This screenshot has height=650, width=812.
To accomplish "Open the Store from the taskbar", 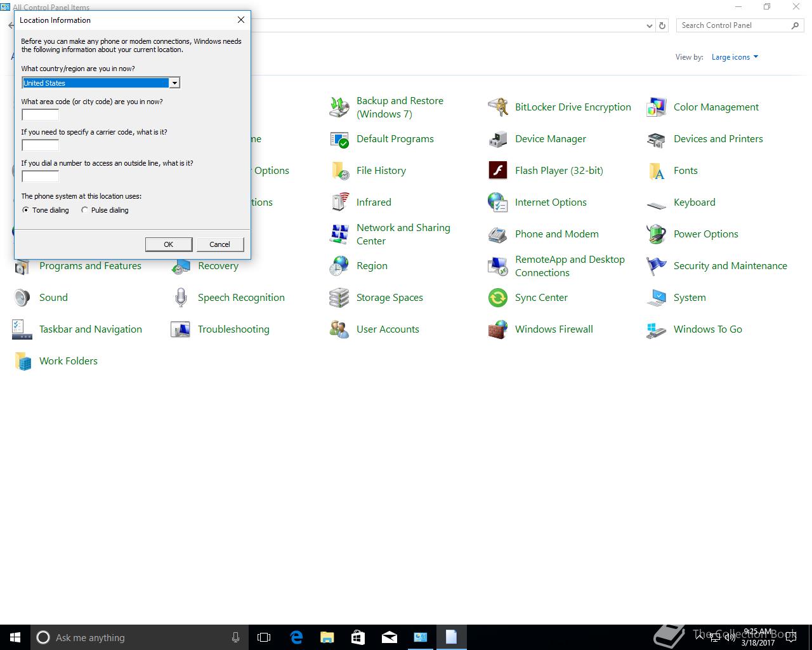I will coord(358,637).
